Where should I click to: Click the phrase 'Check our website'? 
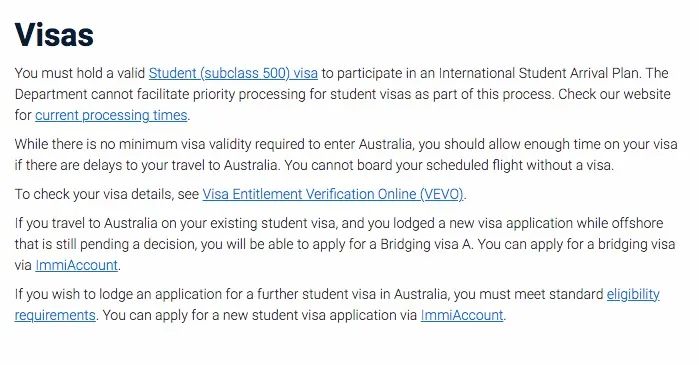tap(614, 94)
